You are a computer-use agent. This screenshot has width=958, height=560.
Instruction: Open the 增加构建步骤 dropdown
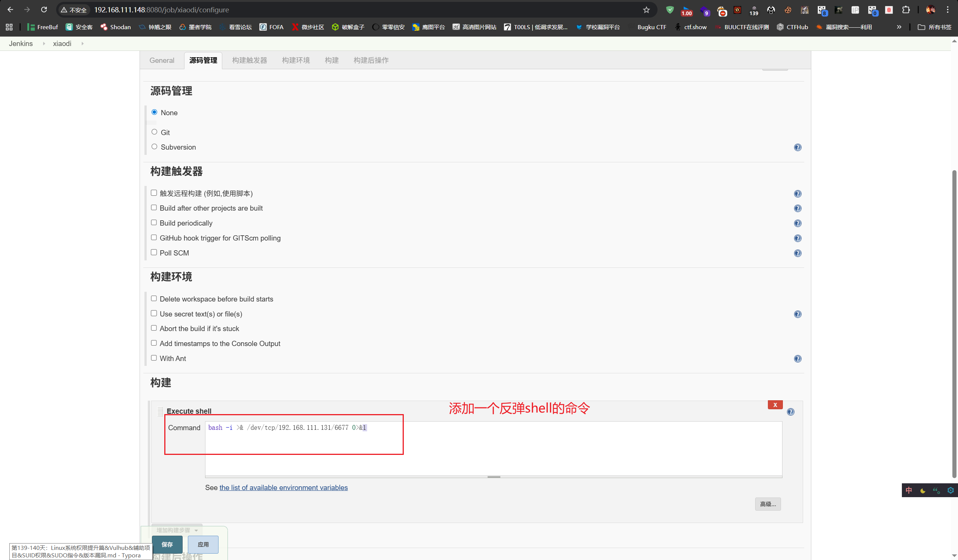tap(177, 530)
